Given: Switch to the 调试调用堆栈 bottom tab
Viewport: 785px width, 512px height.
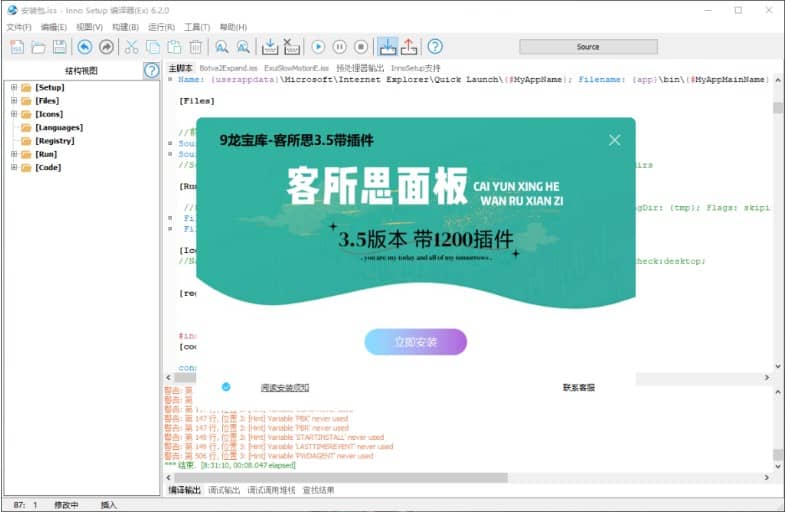Looking at the screenshot, I should [x=271, y=490].
